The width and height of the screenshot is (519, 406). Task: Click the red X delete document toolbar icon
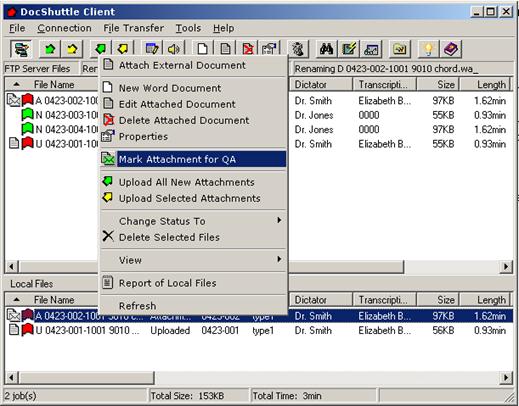pos(248,49)
